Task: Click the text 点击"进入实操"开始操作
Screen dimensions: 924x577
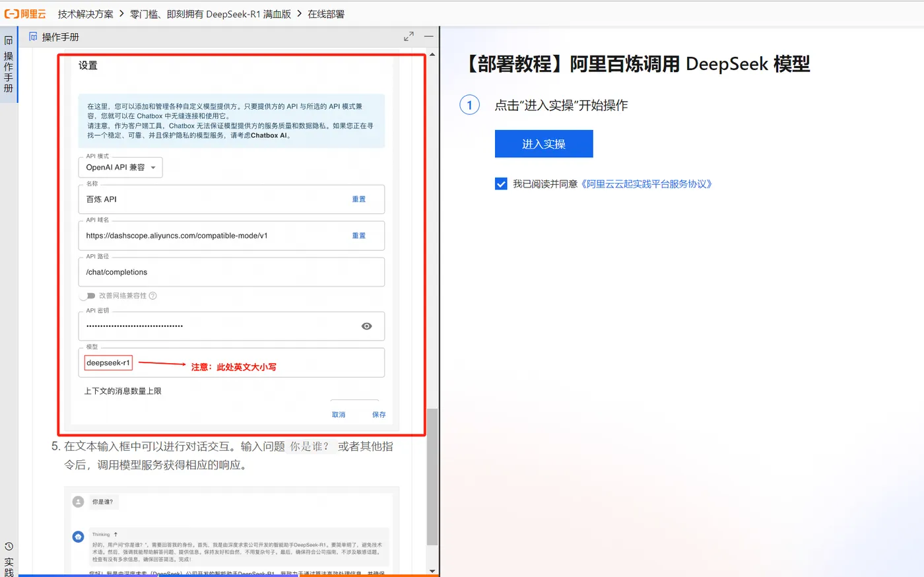Action: (x=561, y=106)
